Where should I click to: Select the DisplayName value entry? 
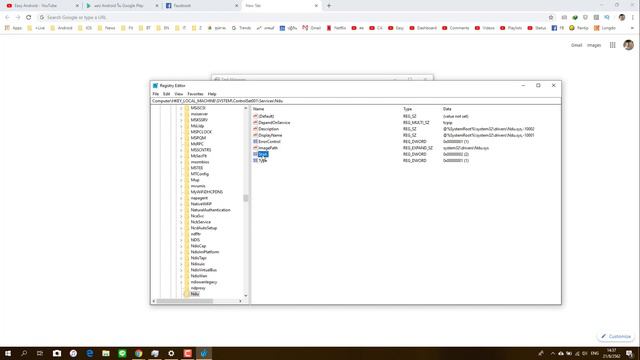(x=270, y=135)
